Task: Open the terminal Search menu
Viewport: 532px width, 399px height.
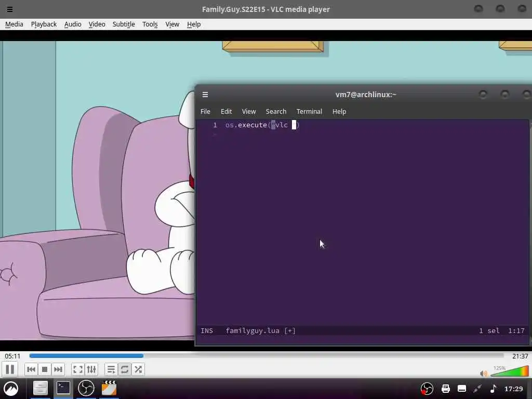Action: pyautogui.click(x=276, y=111)
